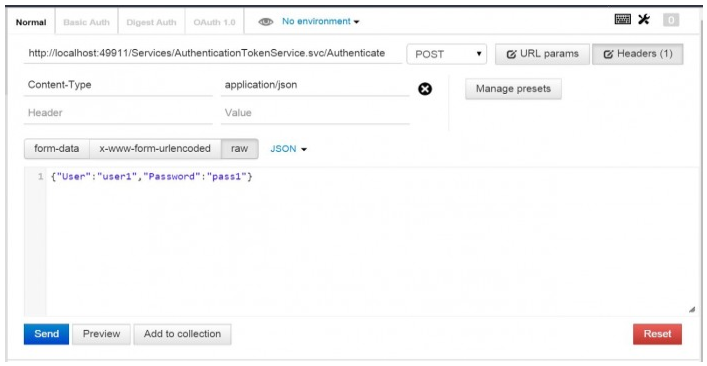This screenshot has height=366, width=707.
Task: Open settings wrench icon
Action: (644, 19)
